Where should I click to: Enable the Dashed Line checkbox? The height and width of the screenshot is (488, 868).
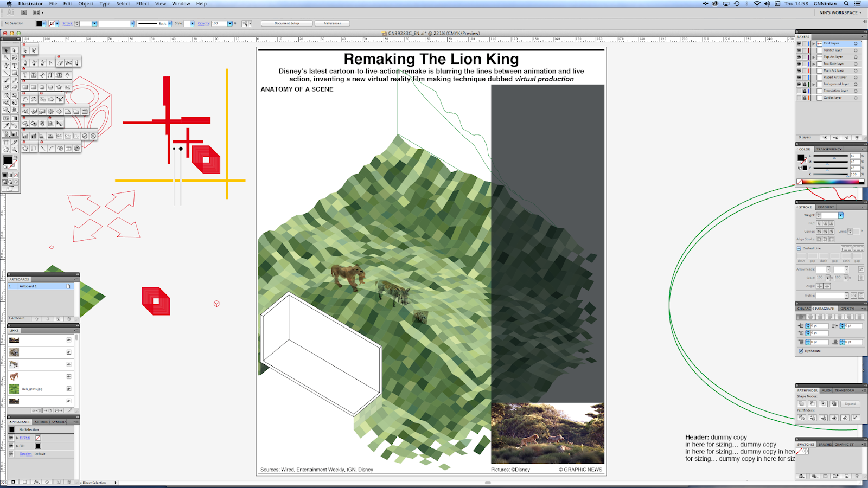(799, 248)
